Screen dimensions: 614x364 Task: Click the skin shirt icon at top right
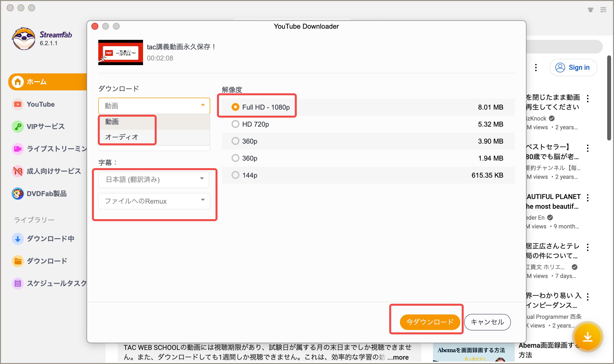click(590, 9)
